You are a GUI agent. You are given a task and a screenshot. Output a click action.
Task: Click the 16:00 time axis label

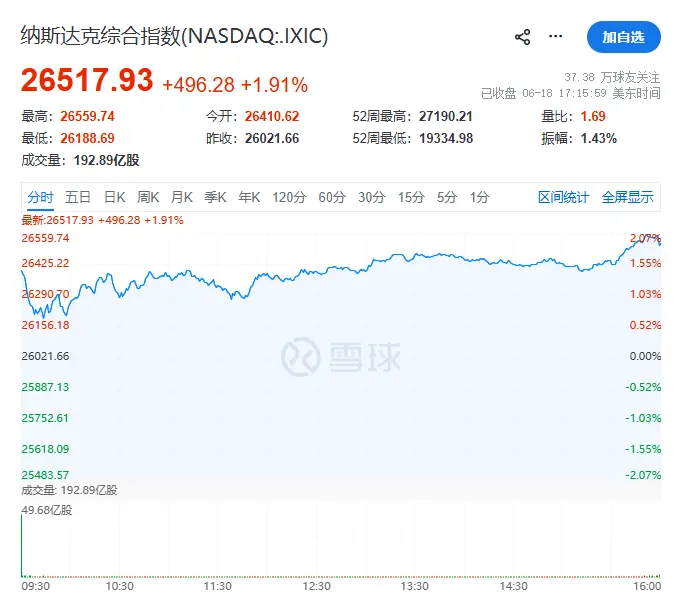[x=647, y=586]
